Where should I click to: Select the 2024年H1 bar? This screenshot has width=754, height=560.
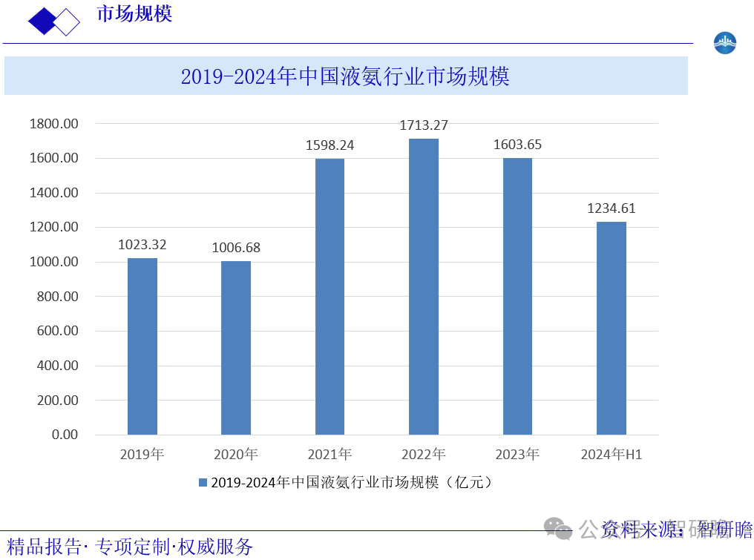pos(612,328)
